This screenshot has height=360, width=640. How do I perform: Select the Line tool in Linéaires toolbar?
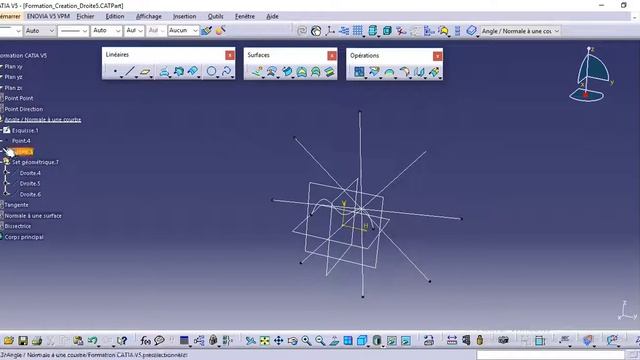pos(130,71)
